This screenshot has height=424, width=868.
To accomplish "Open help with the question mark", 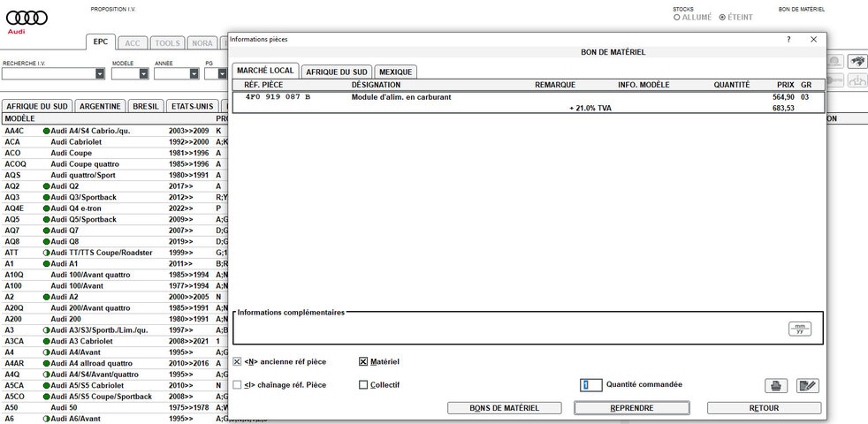I will click(x=788, y=40).
